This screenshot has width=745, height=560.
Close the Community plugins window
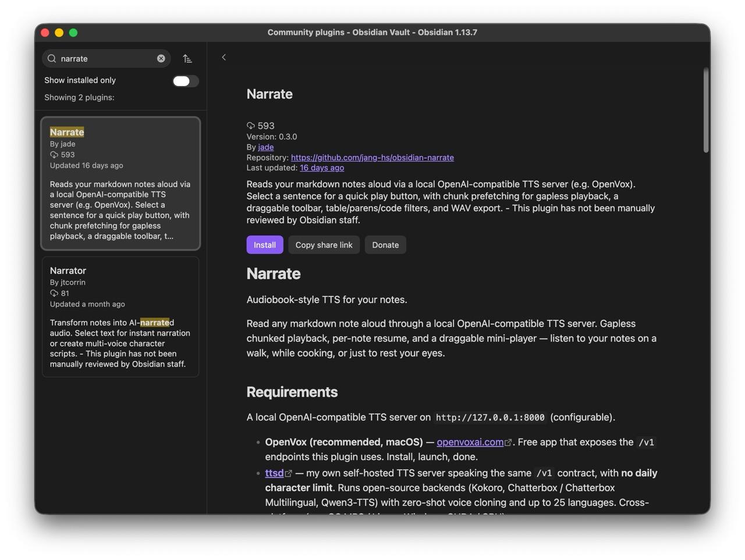45,33
